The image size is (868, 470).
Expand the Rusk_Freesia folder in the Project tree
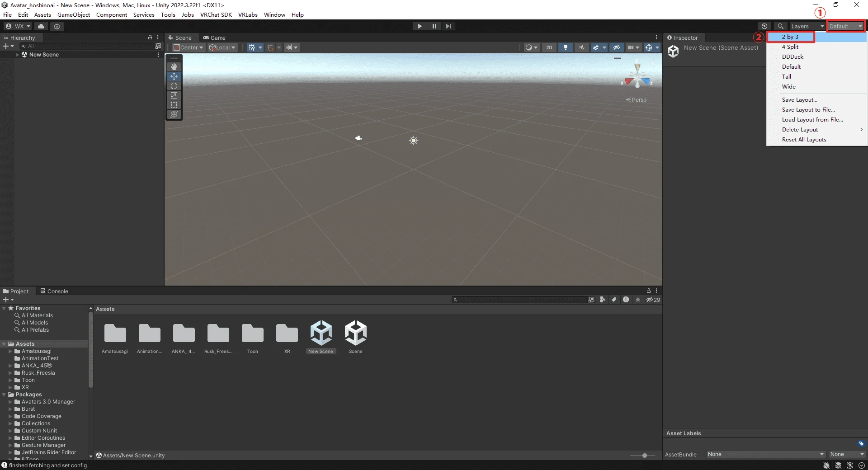pyautogui.click(x=10, y=373)
